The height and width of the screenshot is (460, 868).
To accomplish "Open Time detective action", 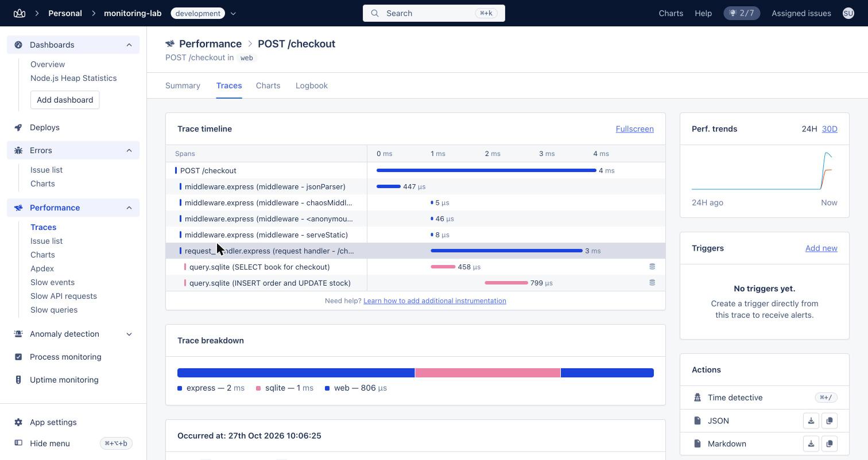I will click(764, 397).
